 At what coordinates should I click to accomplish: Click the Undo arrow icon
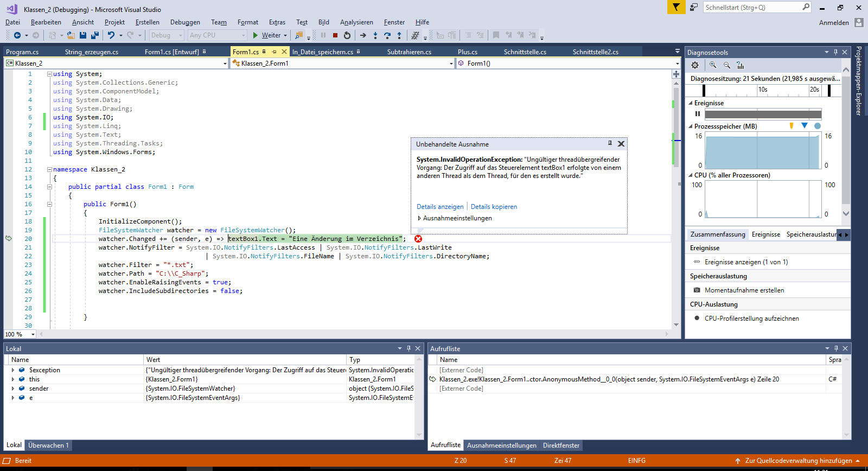click(x=111, y=35)
